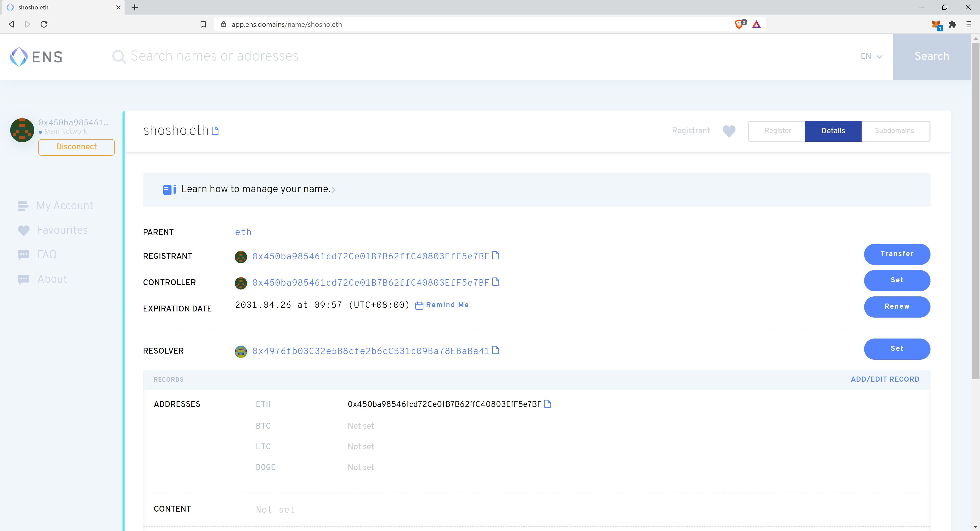This screenshot has width=980, height=531.
Task: Expand Learn how to manage your name
Action: point(258,189)
